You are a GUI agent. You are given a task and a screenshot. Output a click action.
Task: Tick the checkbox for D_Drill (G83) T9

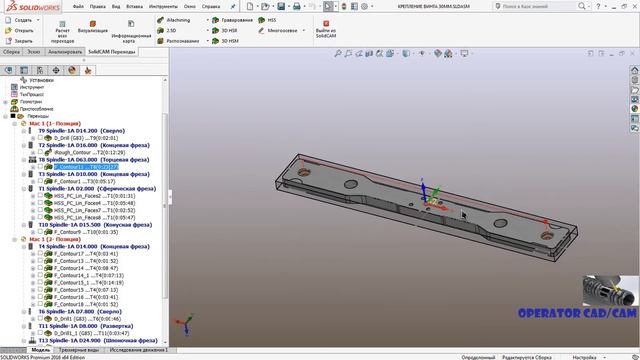[40, 138]
